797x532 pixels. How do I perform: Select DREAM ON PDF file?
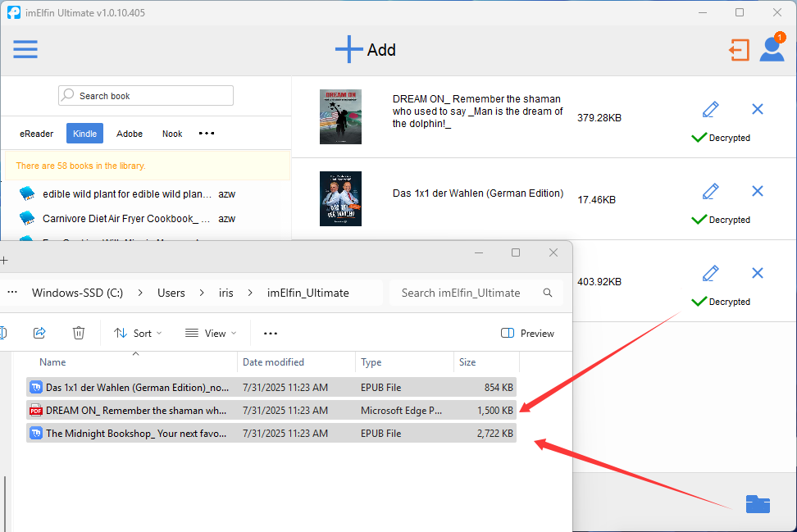(x=271, y=410)
